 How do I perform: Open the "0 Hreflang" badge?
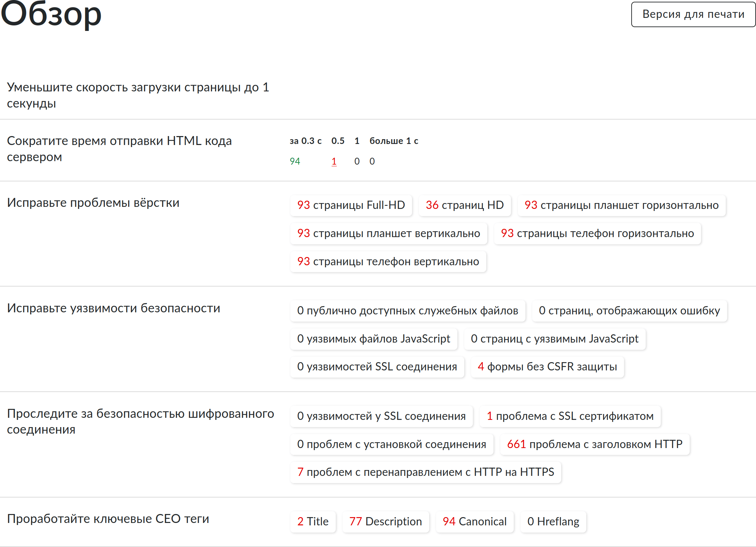click(553, 522)
